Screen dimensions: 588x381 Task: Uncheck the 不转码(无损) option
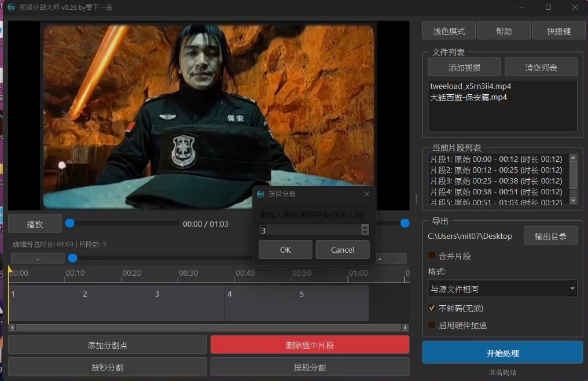[432, 308]
